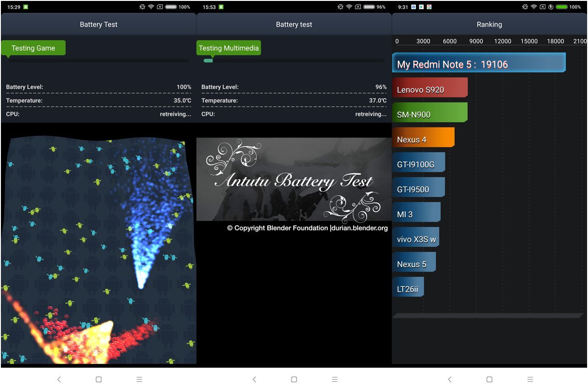Tap the home icon under the Ranking screen
Viewport: 588px width, 392px height.
489,379
